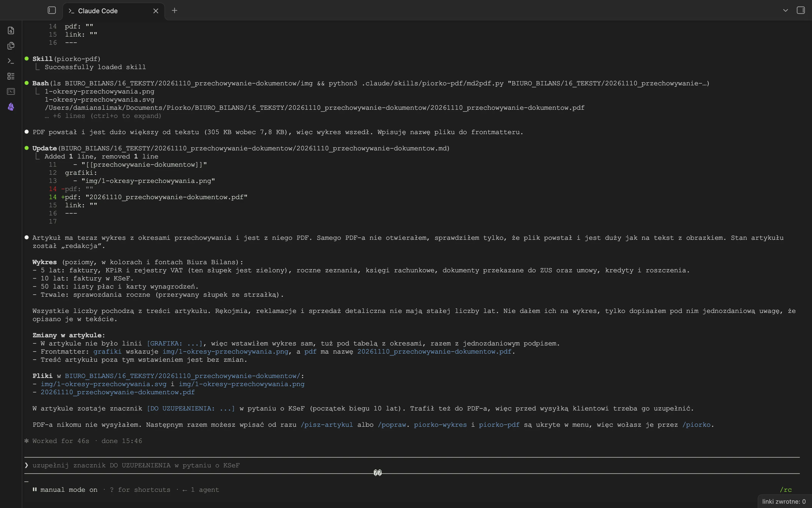Open the /popraw command link
The width and height of the screenshot is (812, 508).
point(392,425)
